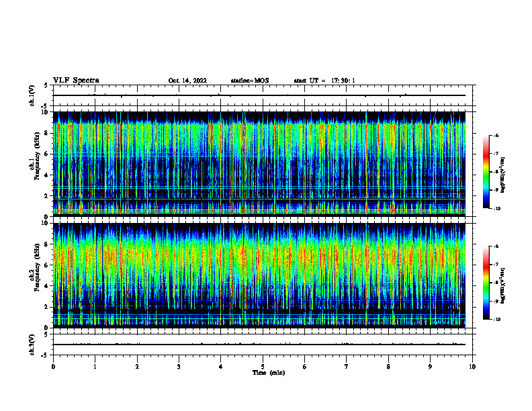Click the ch.2 spectrogram color scale bar
Screen dimensions: 532x411
(486, 283)
